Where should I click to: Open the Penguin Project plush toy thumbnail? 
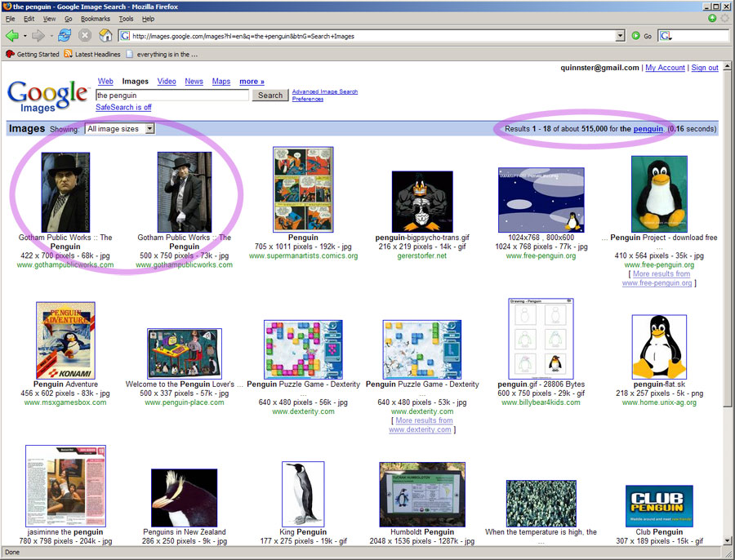(659, 194)
